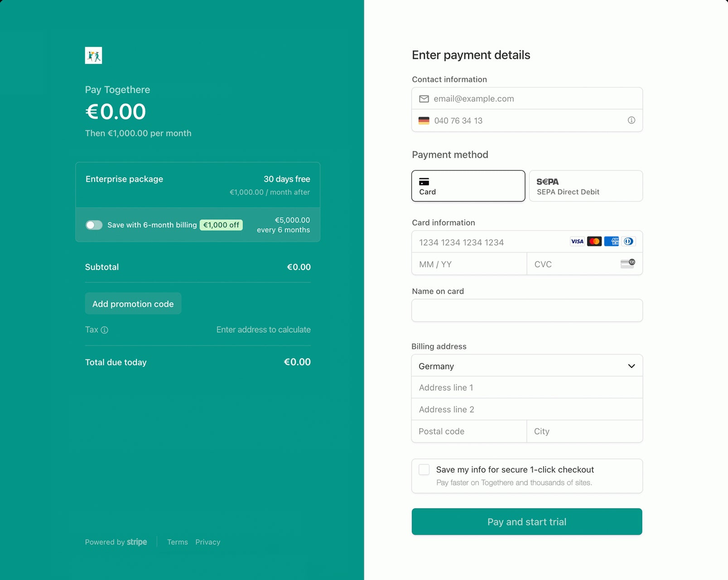Click the German flag country icon
728x580 pixels.
click(x=424, y=121)
